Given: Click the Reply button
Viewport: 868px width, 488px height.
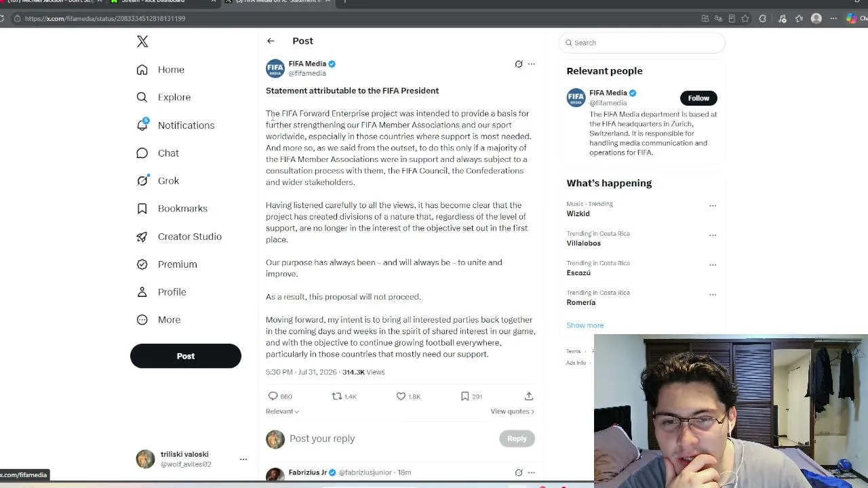Looking at the screenshot, I should [517, 439].
